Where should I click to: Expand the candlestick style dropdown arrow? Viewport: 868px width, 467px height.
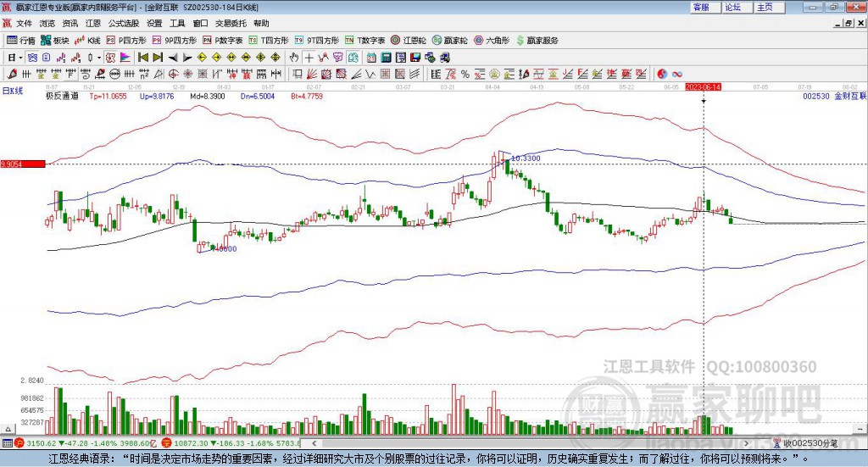pyautogui.click(x=99, y=58)
